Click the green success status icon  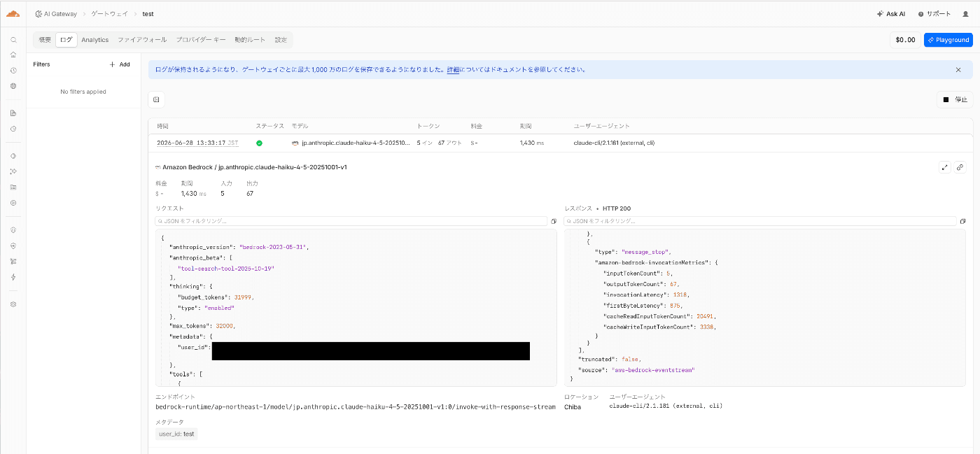[259, 143]
